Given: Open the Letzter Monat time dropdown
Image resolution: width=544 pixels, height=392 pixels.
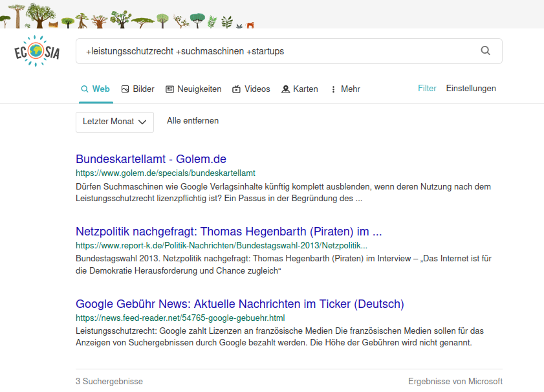Looking at the screenshot, I should coord(115,122).
